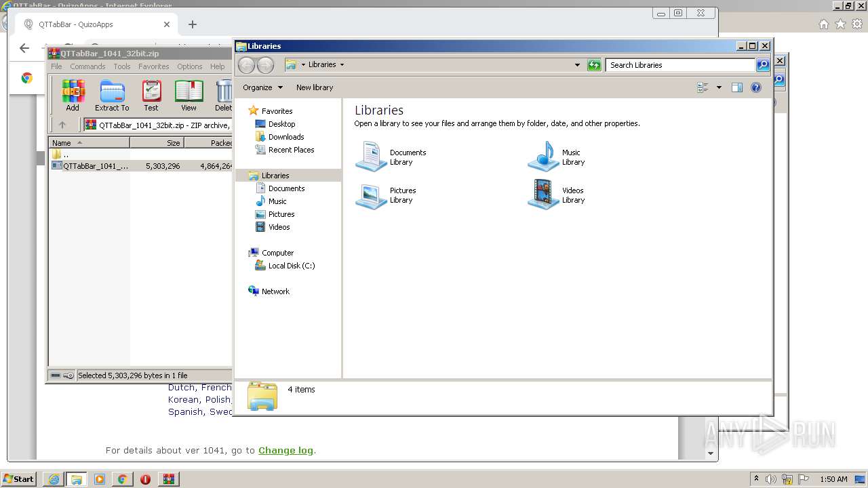Image resolution: width=868 pixels, height=488 pixels.
Task: Click the Internet Explorer Home icon
Action: (823, 24)
